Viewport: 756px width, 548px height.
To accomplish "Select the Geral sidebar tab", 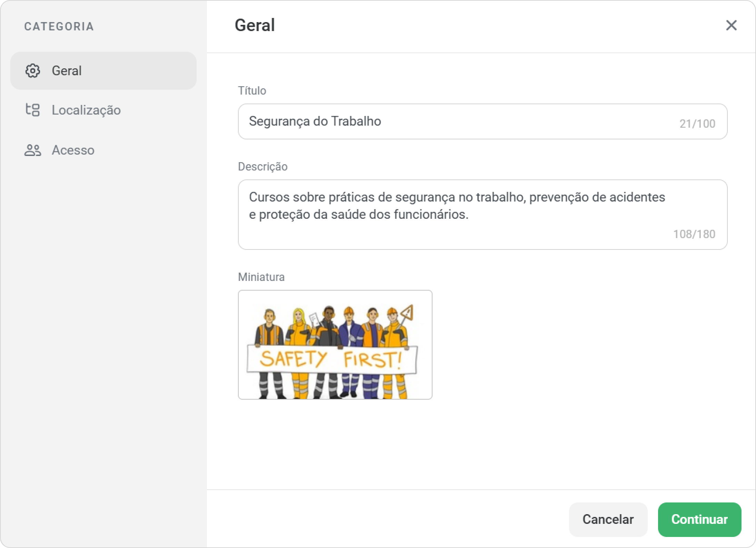I will (103, 71).
